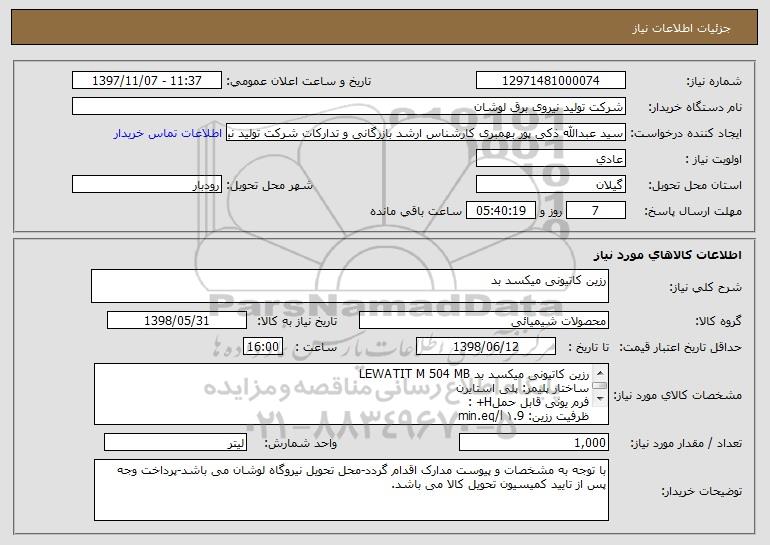Click the section title اطلاعات کالاهای مورد نیاز
This screenshot has width=770, height=545.
tap(667, 255)
